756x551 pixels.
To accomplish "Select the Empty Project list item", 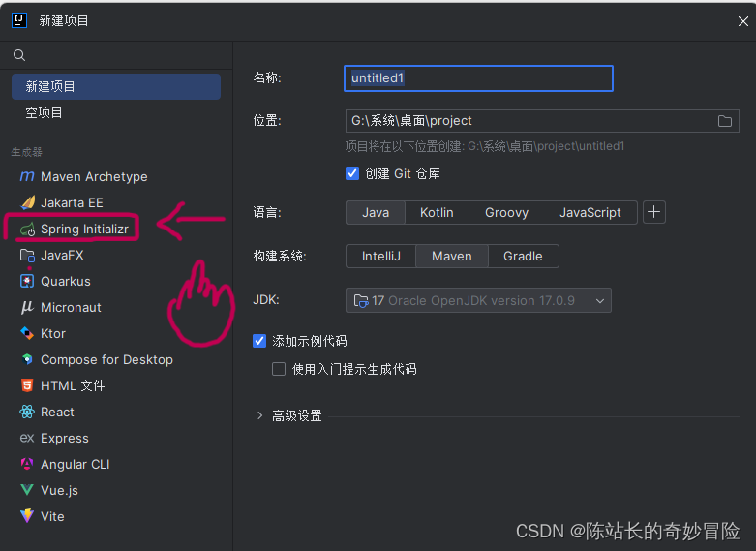I will click(x=116, y=113).
